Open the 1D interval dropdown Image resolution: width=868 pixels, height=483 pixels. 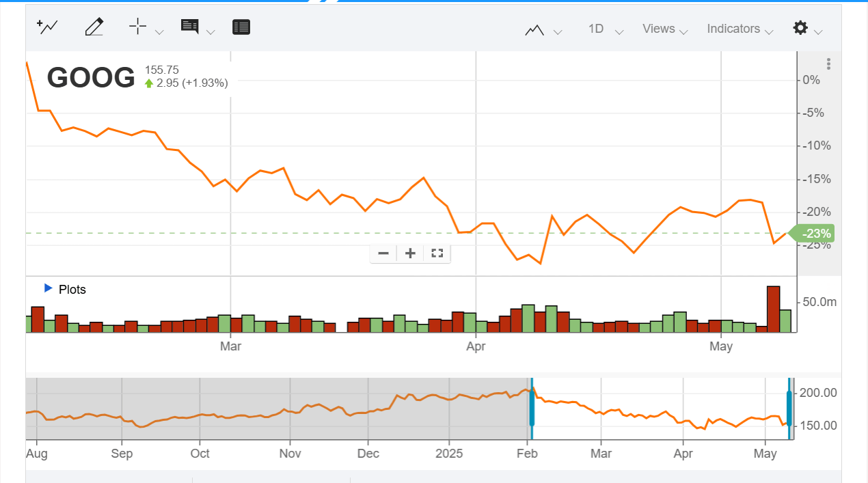pos(600,29)
